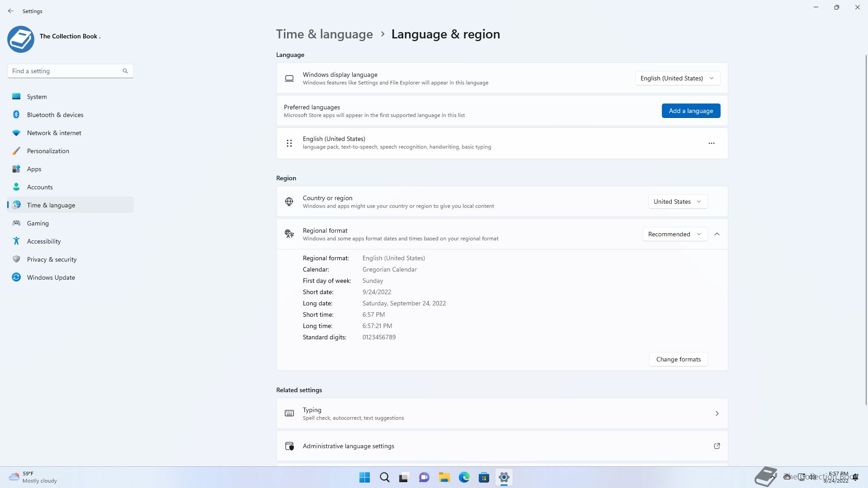Image resolution: width=868 pixels, height=488 pixels.
Task: Click the Add a language button
Action: [691, 111]
